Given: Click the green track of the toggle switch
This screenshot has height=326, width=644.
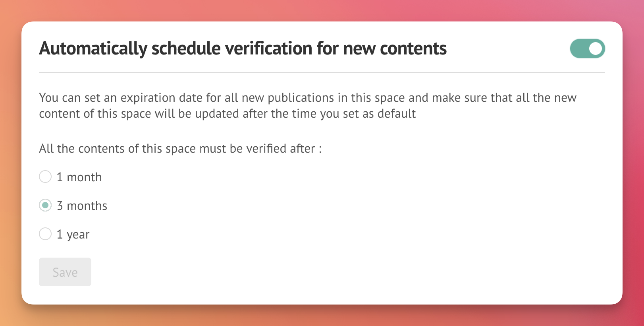Looking at the screenshot, I should [578, 49].
